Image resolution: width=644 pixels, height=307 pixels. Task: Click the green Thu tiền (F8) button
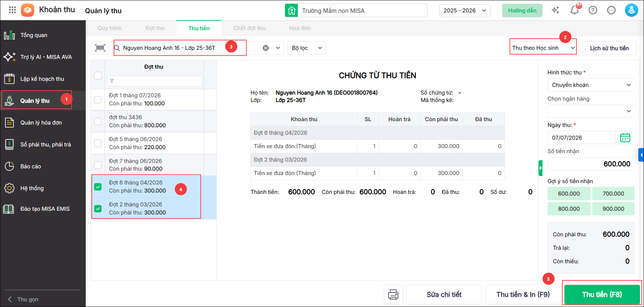(602, 295)
